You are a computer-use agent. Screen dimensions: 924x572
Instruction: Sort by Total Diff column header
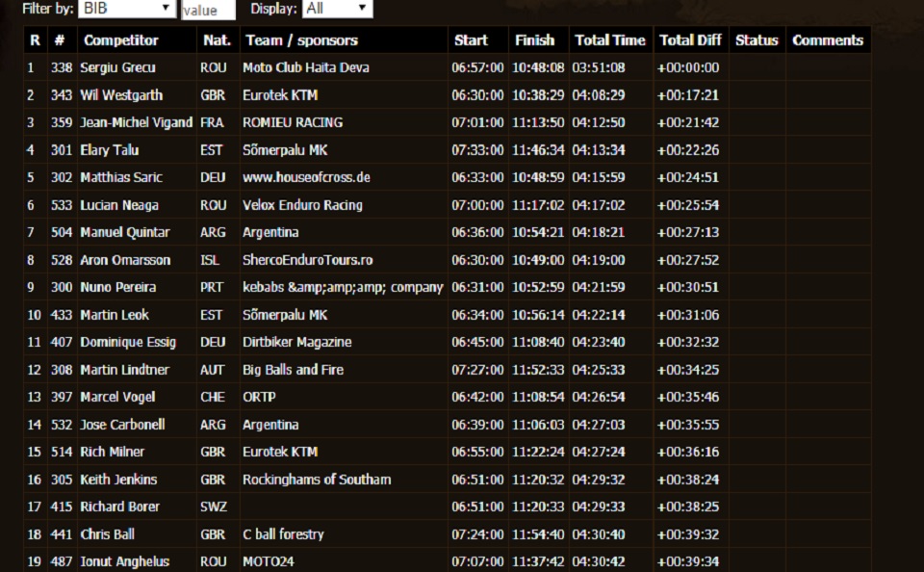pos(690,40)
